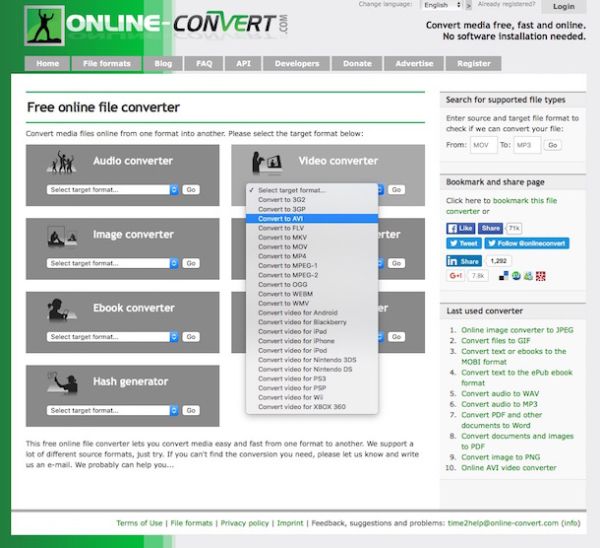
Task: Open the Register tab
Action: (474, 64)
